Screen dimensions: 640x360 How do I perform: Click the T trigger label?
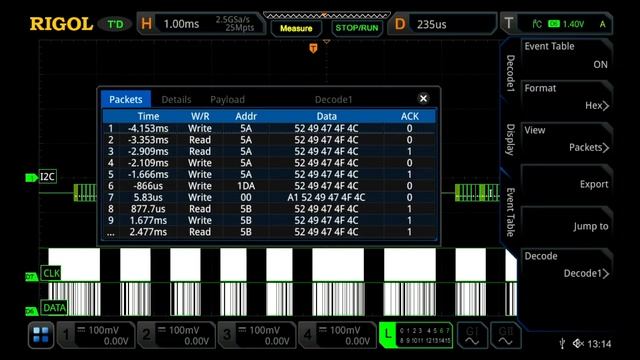(x=509, y=23)
